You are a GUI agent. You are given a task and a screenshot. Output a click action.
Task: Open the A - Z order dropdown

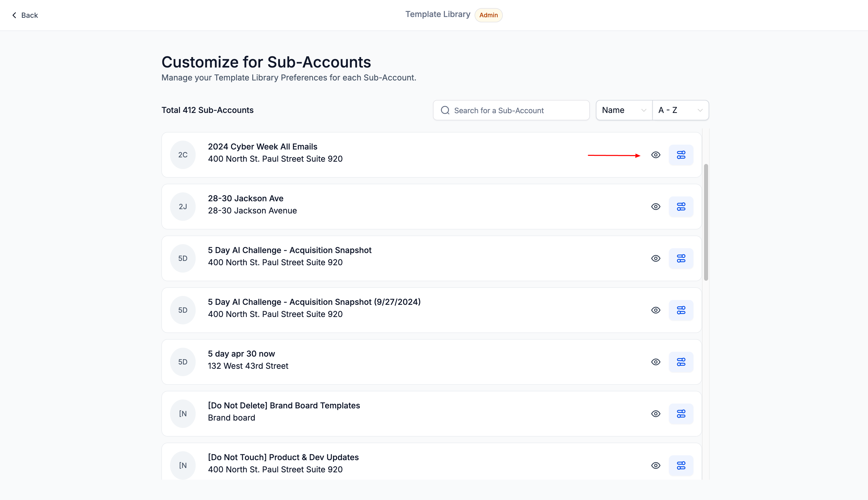pyautogui.click(x=680, y=110)
